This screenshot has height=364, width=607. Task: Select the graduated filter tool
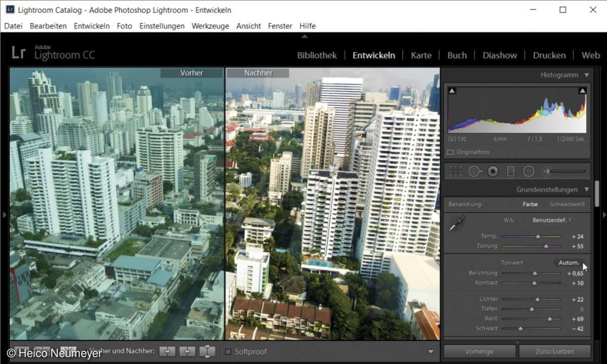click(x=510, y=171)
